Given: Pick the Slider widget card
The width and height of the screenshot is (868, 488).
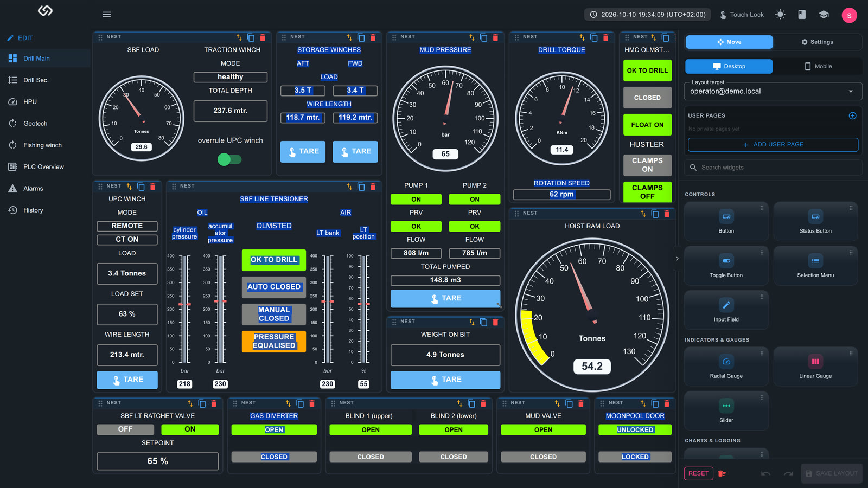Looking at the screenshot, I should coord(726,411).
